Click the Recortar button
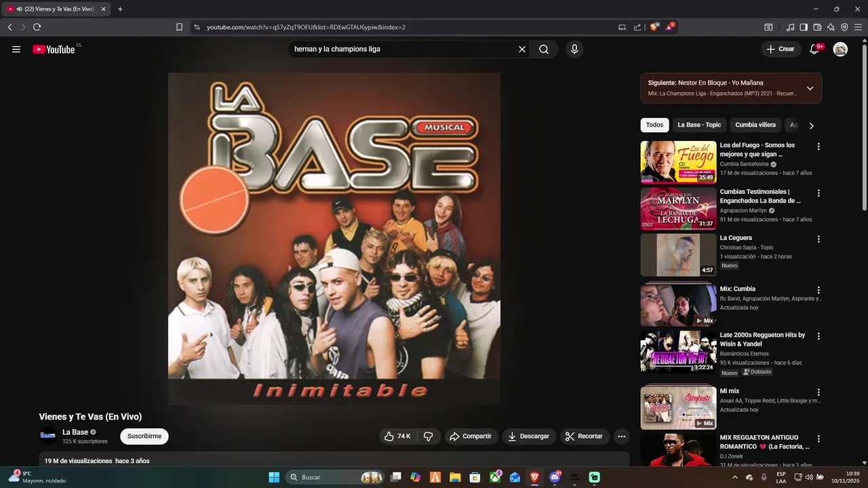 coord(585,436)
